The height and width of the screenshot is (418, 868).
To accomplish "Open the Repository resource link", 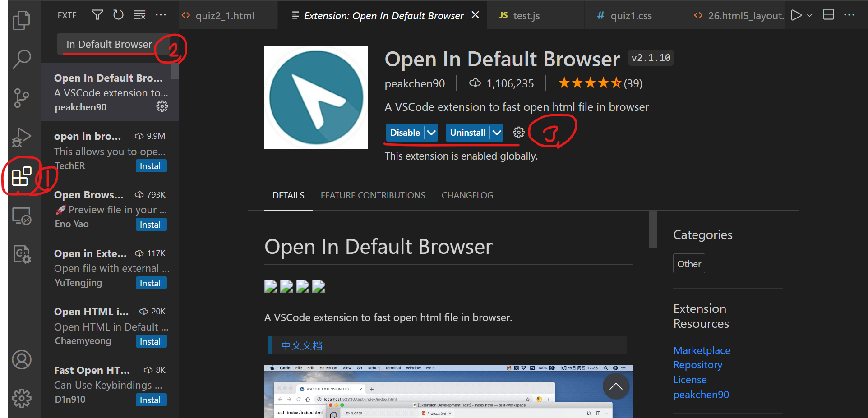I will coord(697,365).
